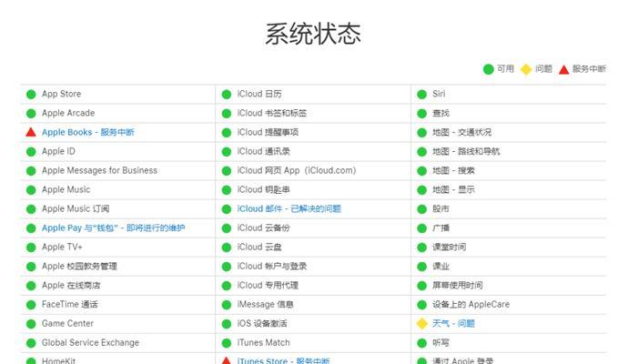Click the green 可用 legend circle
The height and width of the screenshot is (364, 618).
(489, 69)
